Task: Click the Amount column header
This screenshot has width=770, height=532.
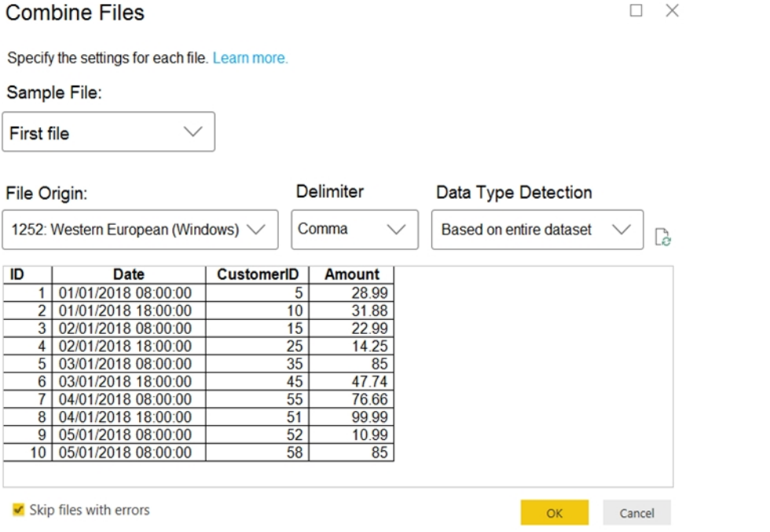Action: 352,274
